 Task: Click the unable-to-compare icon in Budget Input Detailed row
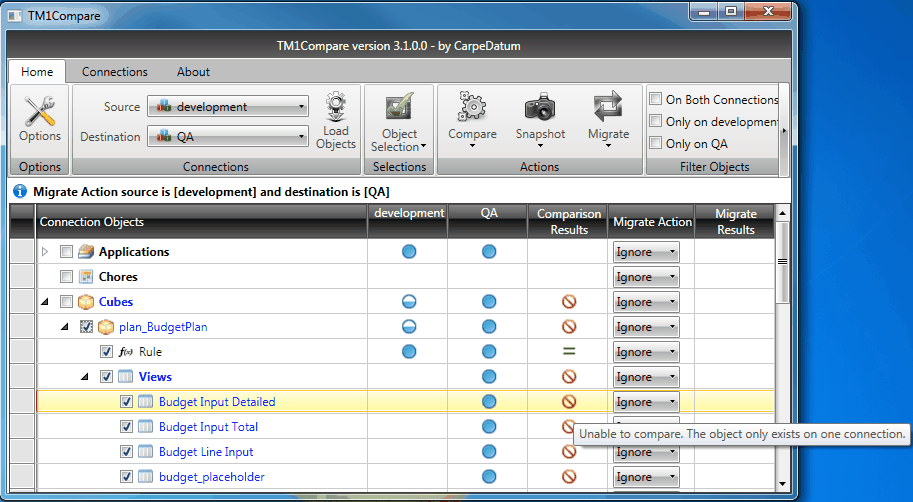click(x=569, y=402)
